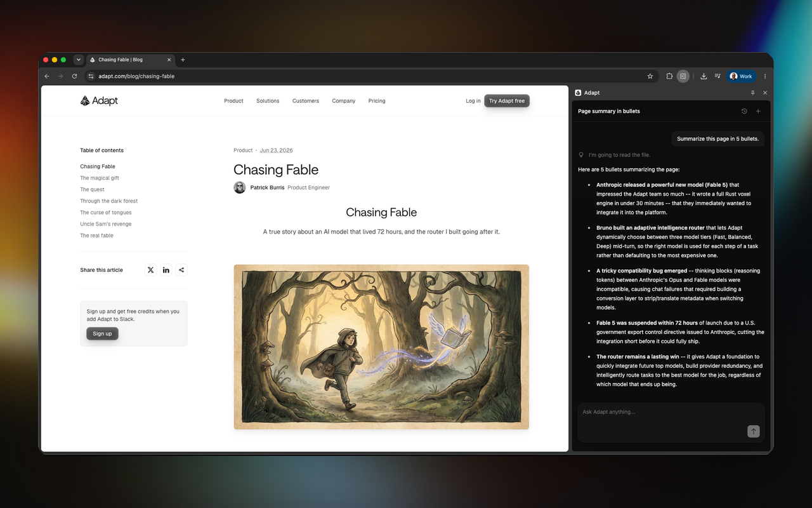
Task: Share article on LinkedIn icon
Action: [x=166, y=270]
